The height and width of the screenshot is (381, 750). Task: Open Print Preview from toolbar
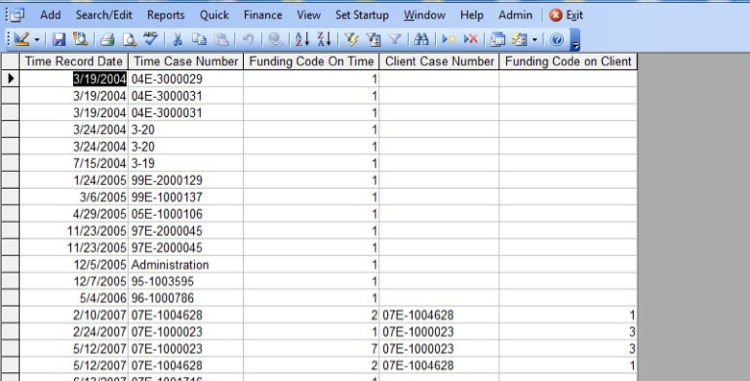(129, 39)
